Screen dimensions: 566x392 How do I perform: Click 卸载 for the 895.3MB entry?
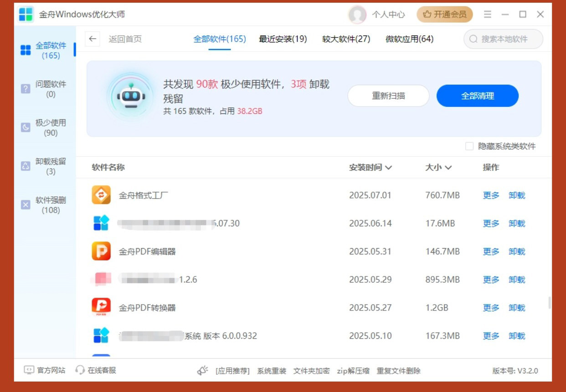[x=517, y=280]
